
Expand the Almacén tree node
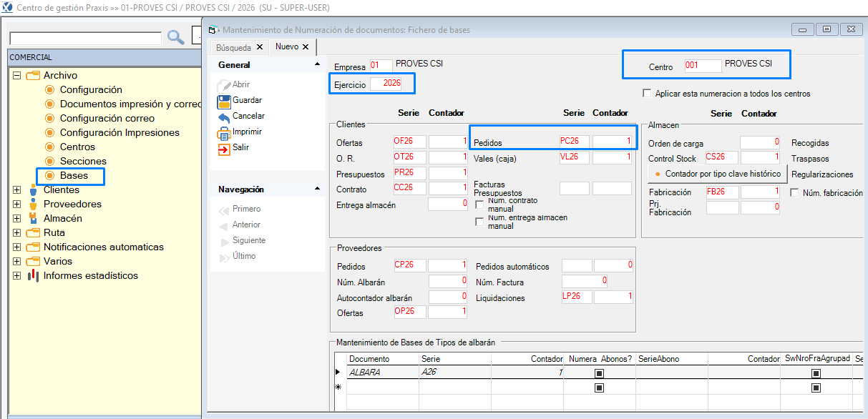[x=17, y=218]
